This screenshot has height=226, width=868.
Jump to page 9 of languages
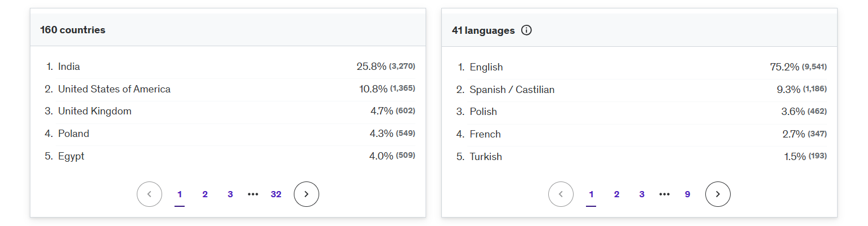[x=687, y=194]
